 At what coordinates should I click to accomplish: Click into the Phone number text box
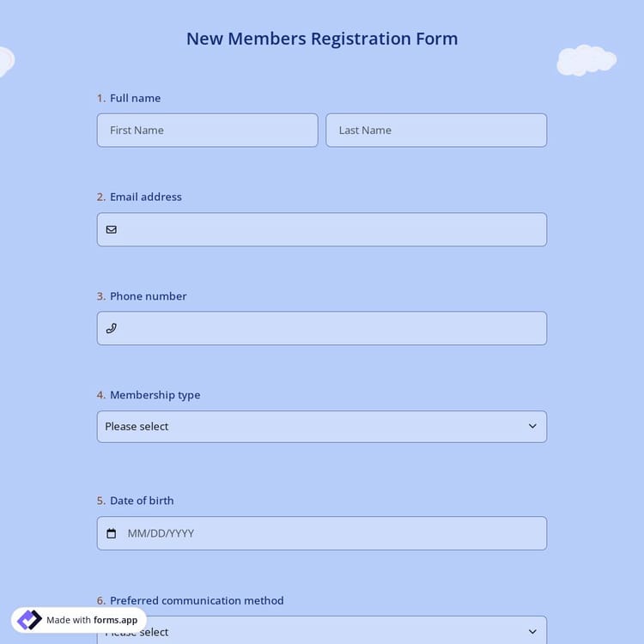click(331, 328)
